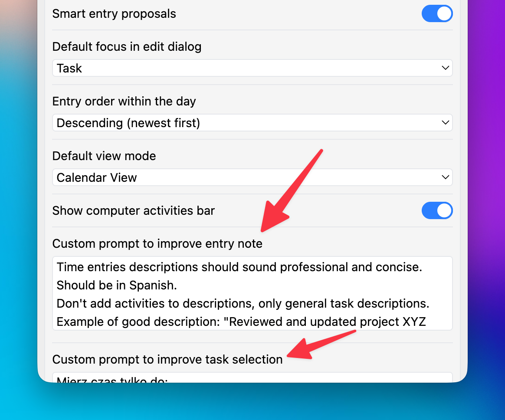505x420 pixels.
Task: Click the "Smart entry proposals" label
Action: point(114,14)
